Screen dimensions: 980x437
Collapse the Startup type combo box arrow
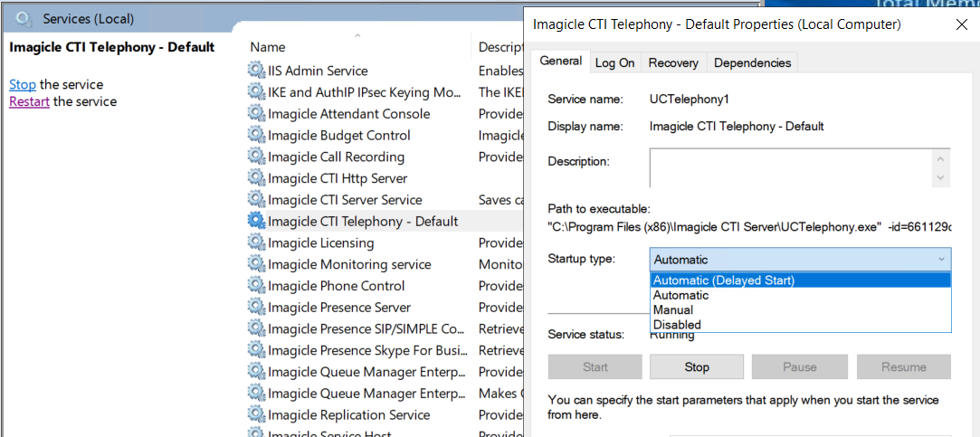941,260
